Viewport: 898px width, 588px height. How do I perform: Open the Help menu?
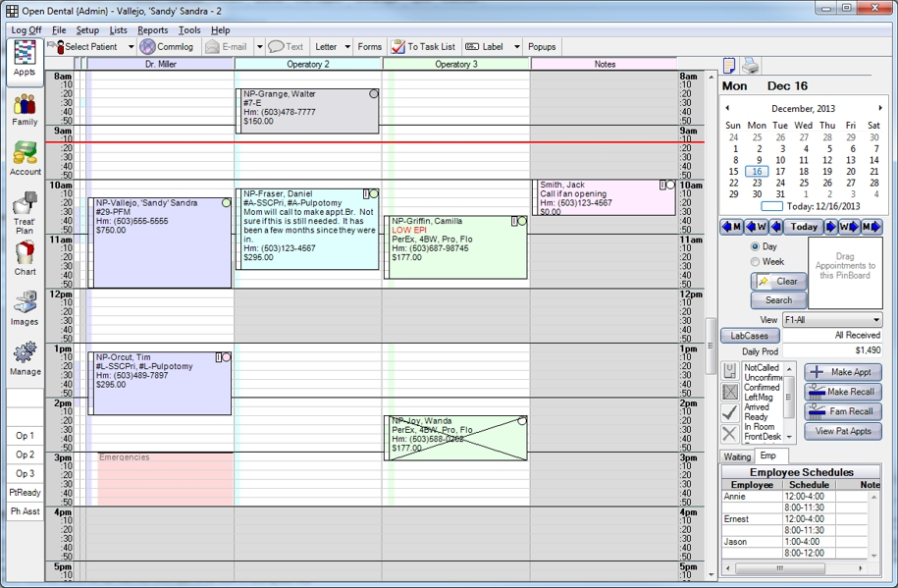click(x=220, y=30)
